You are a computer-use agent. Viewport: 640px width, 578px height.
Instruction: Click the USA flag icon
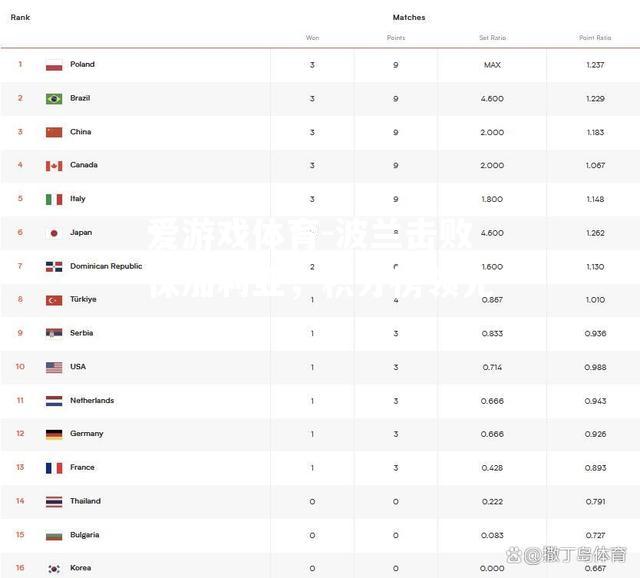point(54,367)
